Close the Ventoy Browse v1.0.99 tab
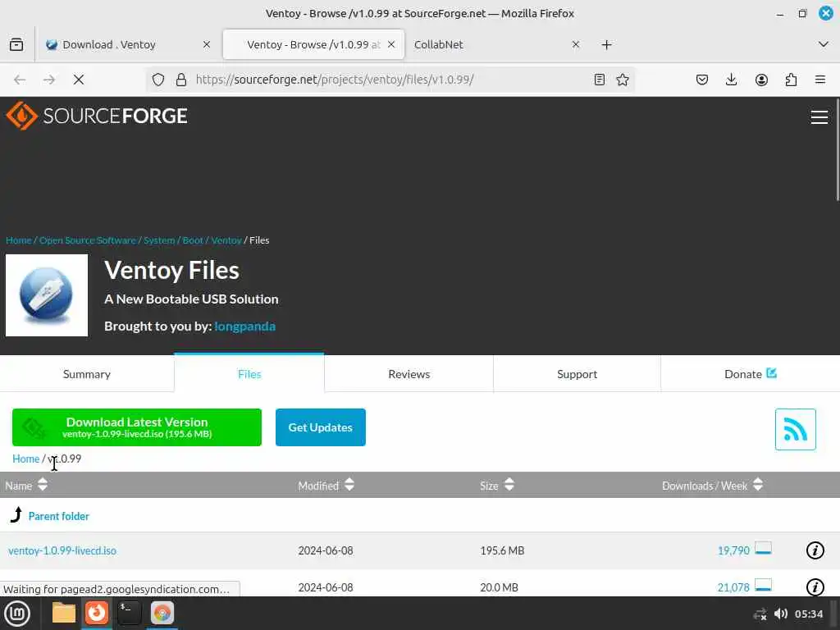840x630 pixels. [x=391, y=44]
